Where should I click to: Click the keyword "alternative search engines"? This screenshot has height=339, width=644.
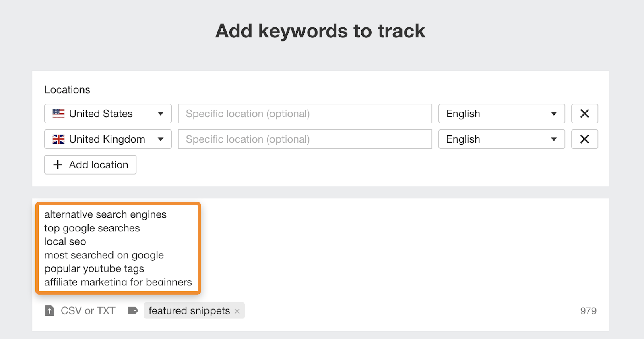[x=105, y=214]
